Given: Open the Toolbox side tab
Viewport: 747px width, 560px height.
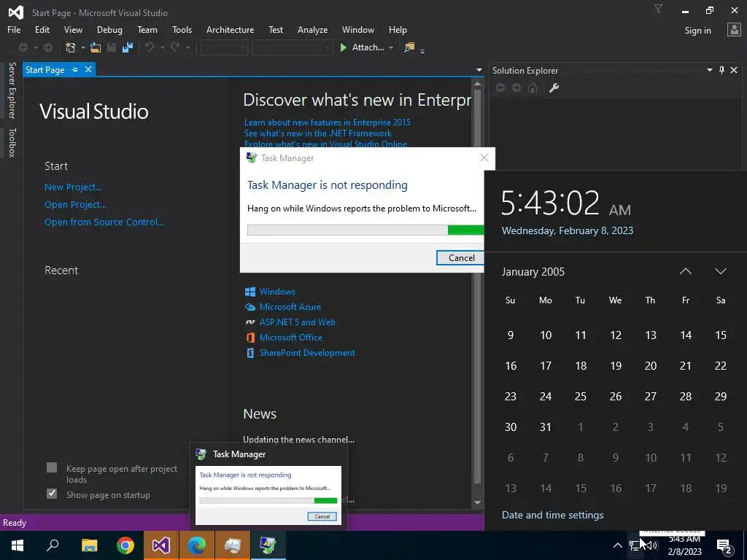Looking at the screenshot, I should [x=12, y=142].
